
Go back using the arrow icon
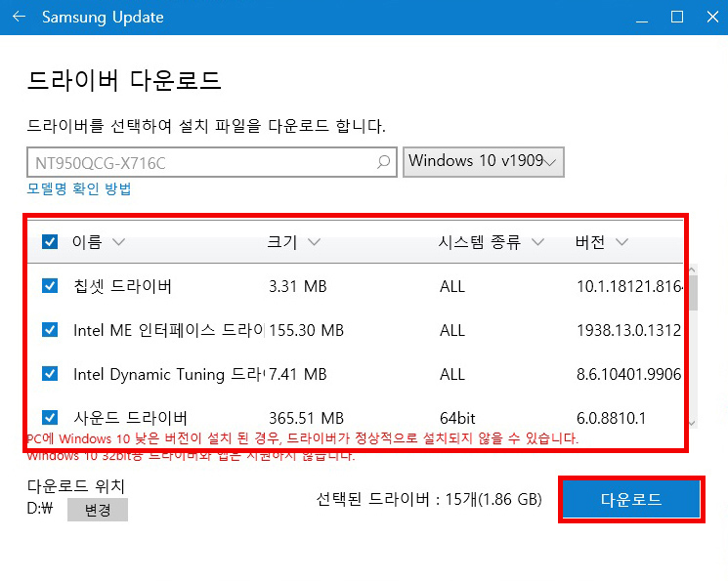[19, 17]
